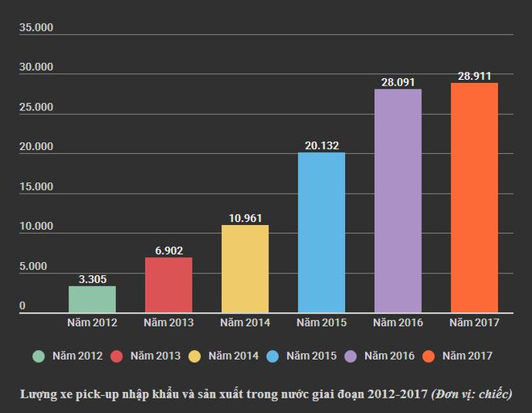Click the 35.000 y-axis label
Screen dimensions: 532x413
click(x=35, y=28)
